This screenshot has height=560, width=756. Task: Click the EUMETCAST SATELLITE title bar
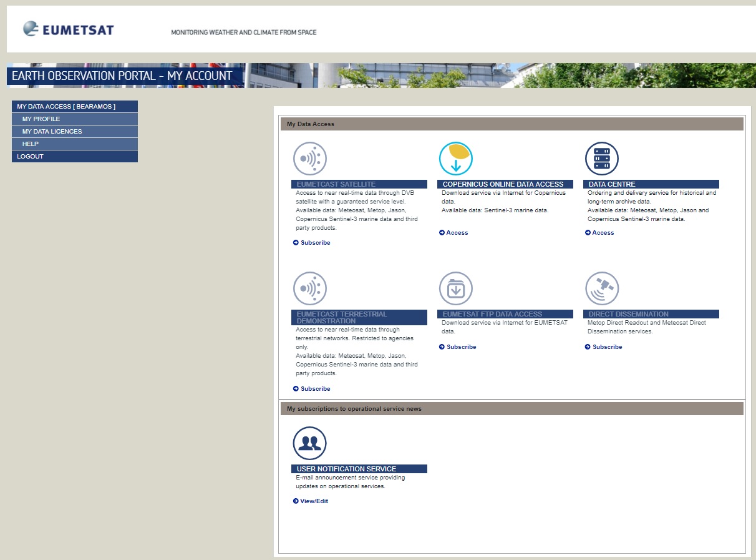coord(359,184)
